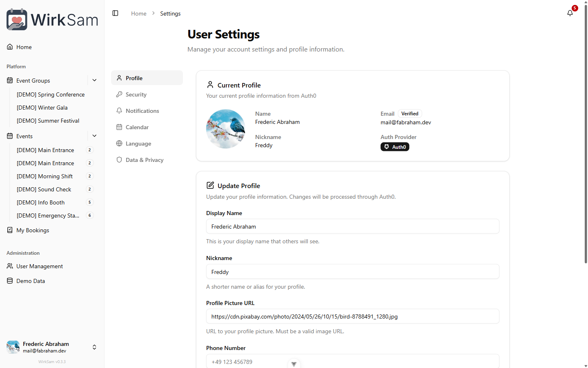Image resolution: width=588 pixels, height=368 pixels.
Task: Click the Phone Number input field
Action: click(353, 361)
